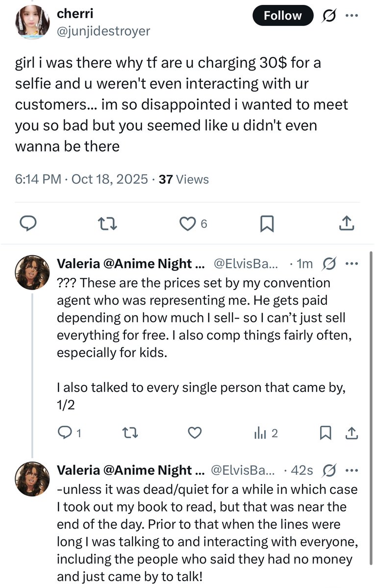
Task: Share cherri's main post
Action: [346, 224]
